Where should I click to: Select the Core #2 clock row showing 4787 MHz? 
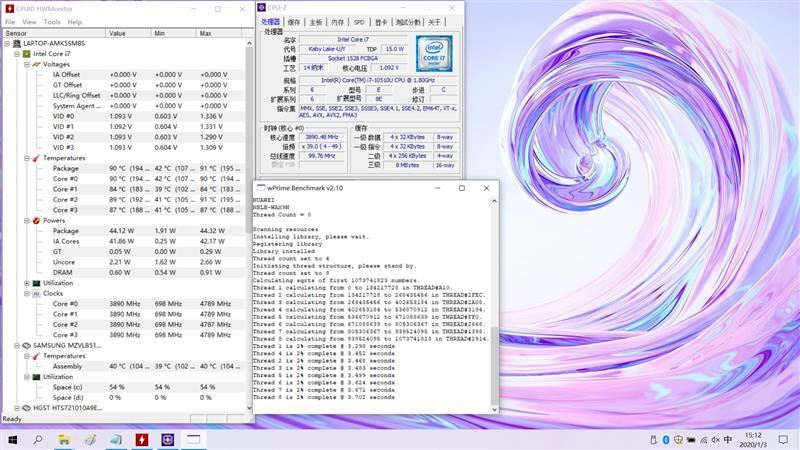tap(122, 324)
